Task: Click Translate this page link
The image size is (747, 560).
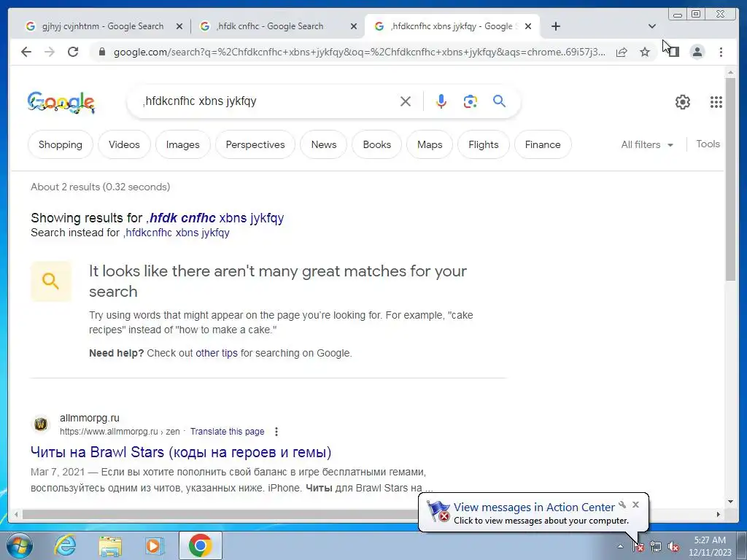Action: pos(228,432)
